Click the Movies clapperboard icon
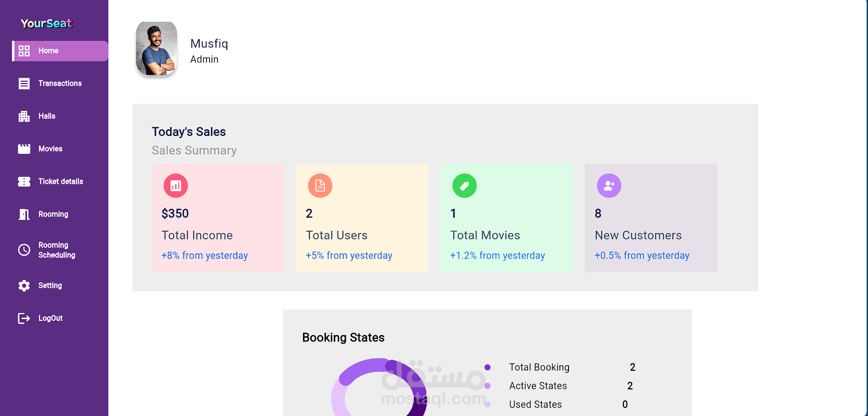The image size is (868, 416). click(24, 149)
